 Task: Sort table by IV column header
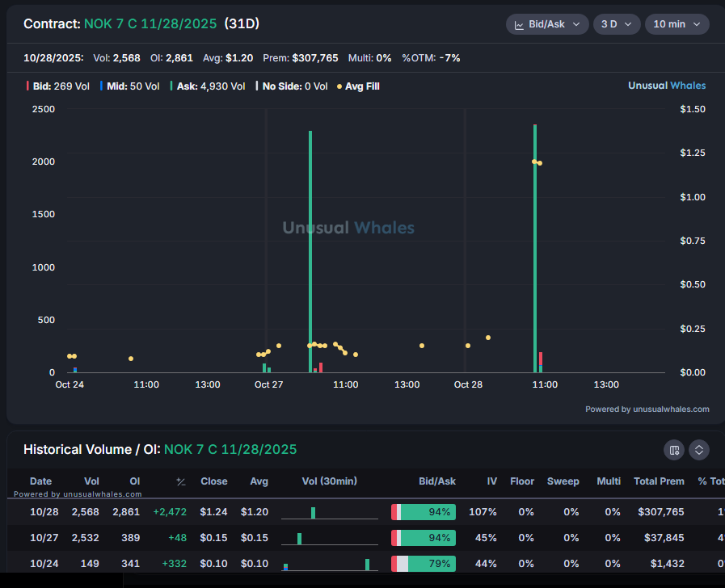pos(491,481)
